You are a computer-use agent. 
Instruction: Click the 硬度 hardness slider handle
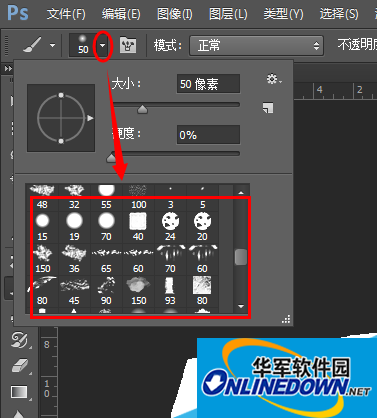pos(111,158)
